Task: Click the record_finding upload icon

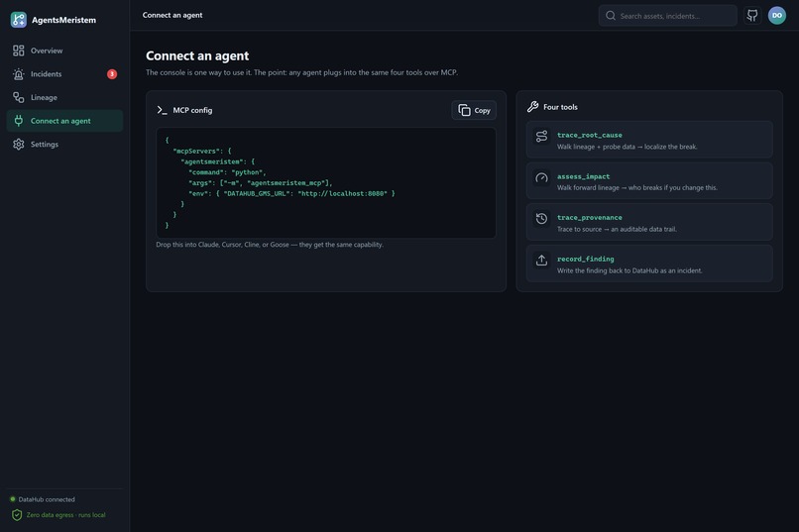Action: (x=541, y=261)
